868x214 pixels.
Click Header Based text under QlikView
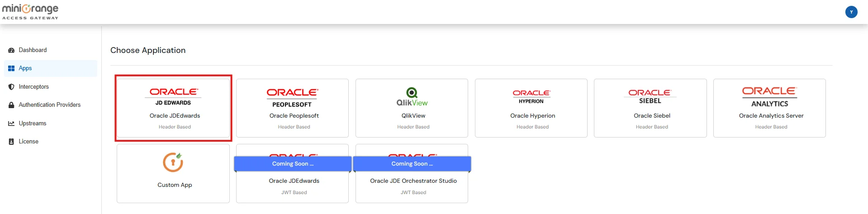coord(413,127)
